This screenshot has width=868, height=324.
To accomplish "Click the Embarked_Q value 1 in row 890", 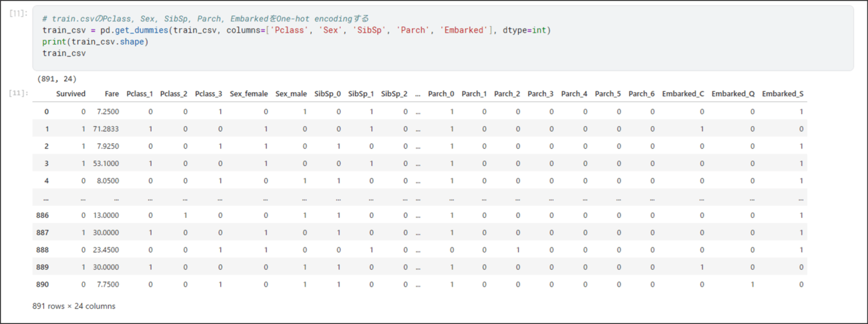I will coord(752,285).
